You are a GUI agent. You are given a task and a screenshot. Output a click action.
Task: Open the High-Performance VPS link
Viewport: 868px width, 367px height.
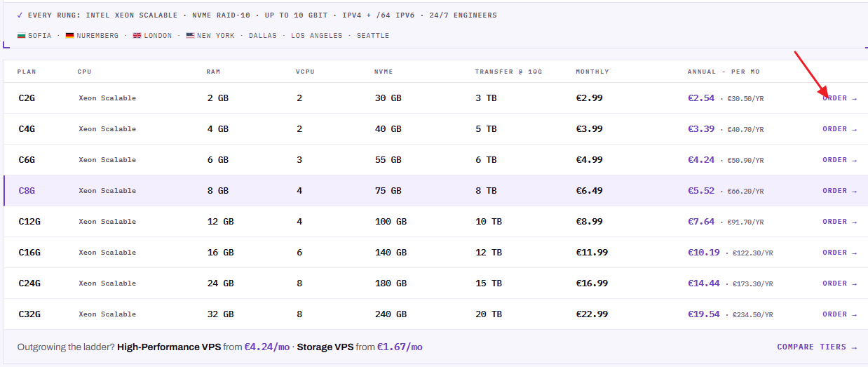[x=169, y=347]
